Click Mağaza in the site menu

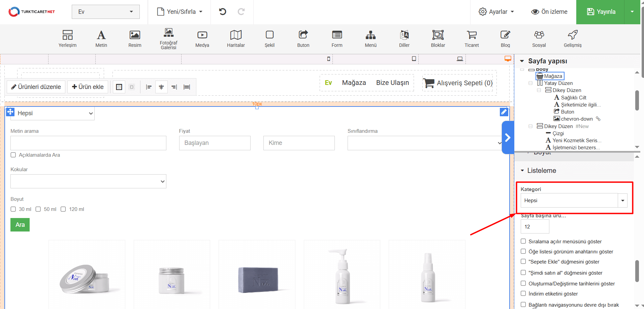(x=354, y=83)
